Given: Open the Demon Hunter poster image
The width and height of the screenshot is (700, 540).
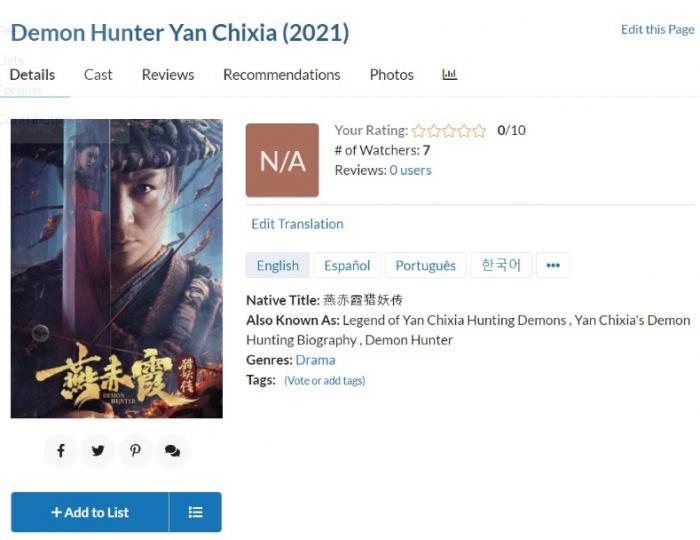Looking at the screenshot, I should point(117,269).
